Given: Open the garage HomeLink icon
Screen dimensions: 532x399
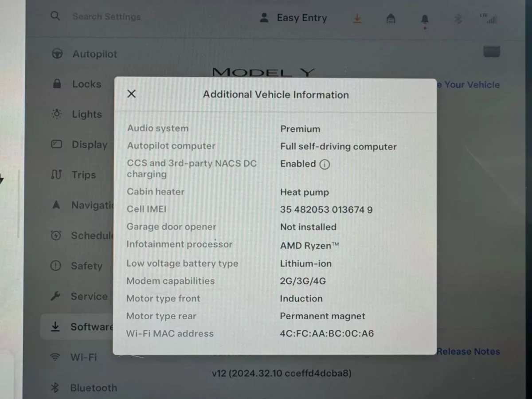Looking at the screenshot, I should click(x=391, y=19).
